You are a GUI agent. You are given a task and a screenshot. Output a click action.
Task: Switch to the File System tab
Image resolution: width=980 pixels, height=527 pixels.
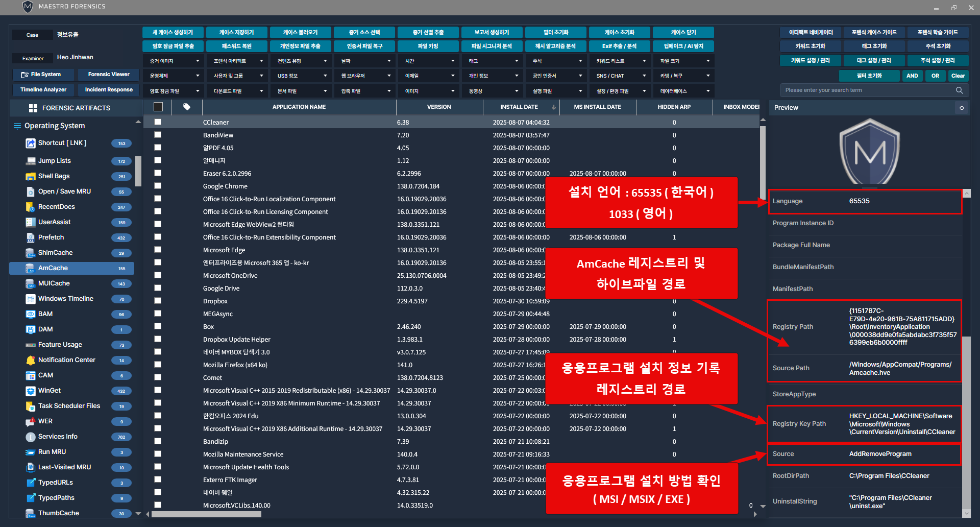coord(43,75)
